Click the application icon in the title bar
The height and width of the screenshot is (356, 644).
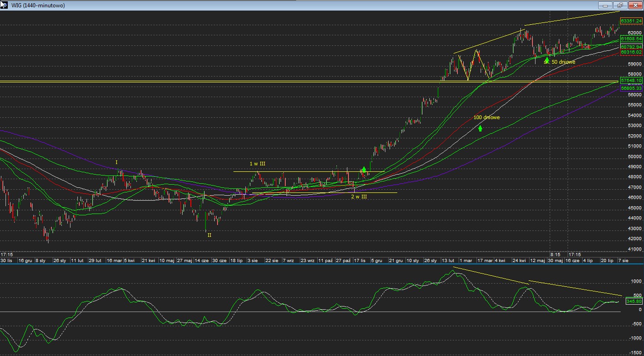[4, 5]
